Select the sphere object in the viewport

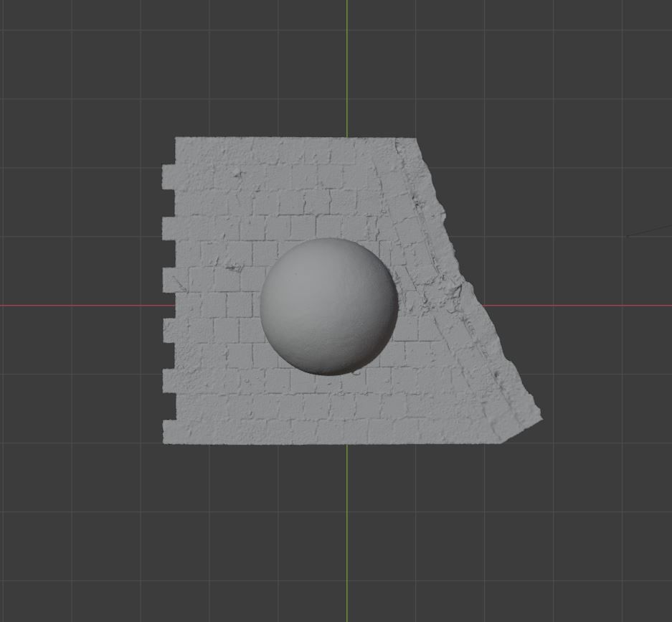(329, 306)
